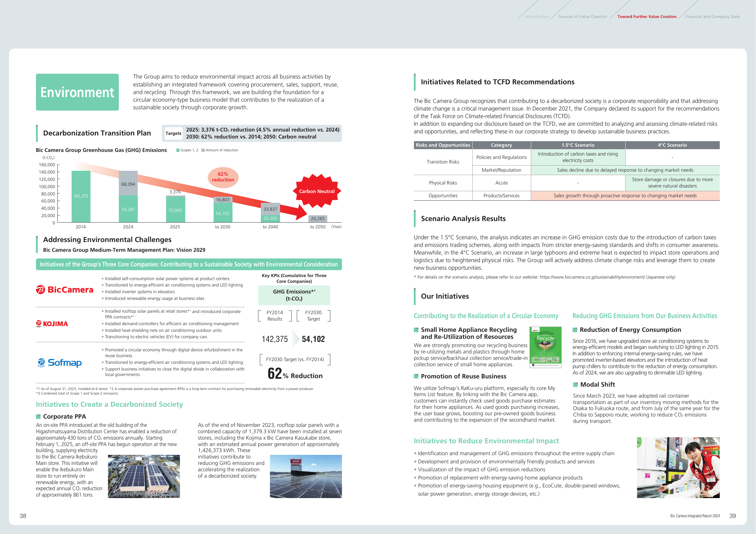The width and height of the screenshot is (756, 534).
Task: Click the Targets label badge
Action: point(173,133)
